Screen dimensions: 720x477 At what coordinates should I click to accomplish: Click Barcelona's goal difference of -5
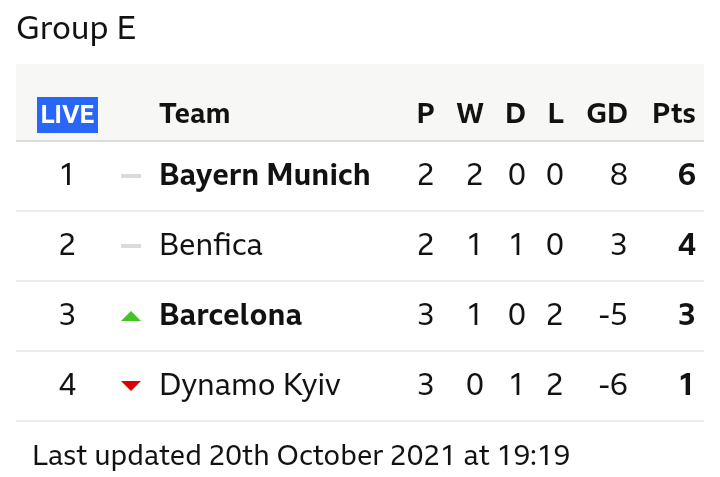pos(613,315)
